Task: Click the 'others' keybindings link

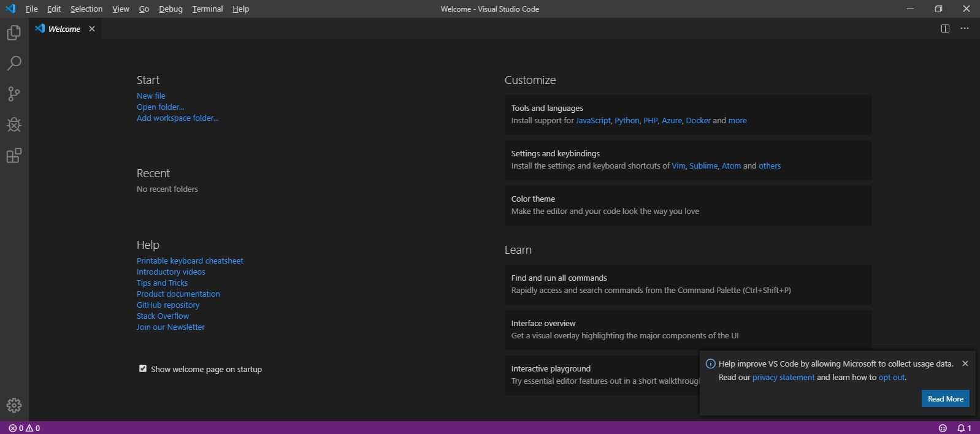Action: (770, 166)
